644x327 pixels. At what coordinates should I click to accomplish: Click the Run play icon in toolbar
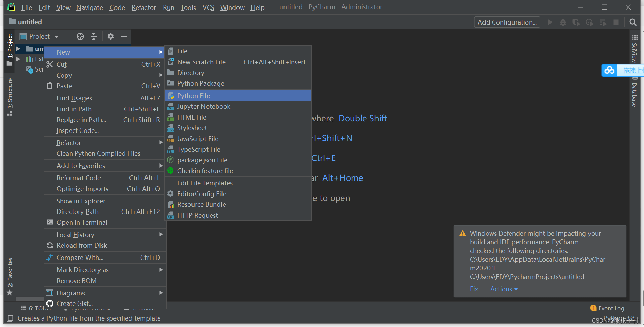point(550,22)
